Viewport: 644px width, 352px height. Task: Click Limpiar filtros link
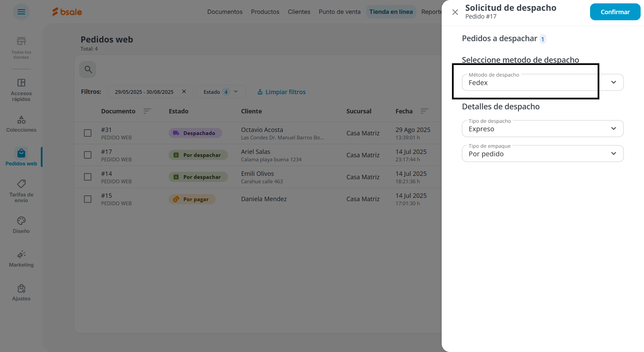coord(282,92)
